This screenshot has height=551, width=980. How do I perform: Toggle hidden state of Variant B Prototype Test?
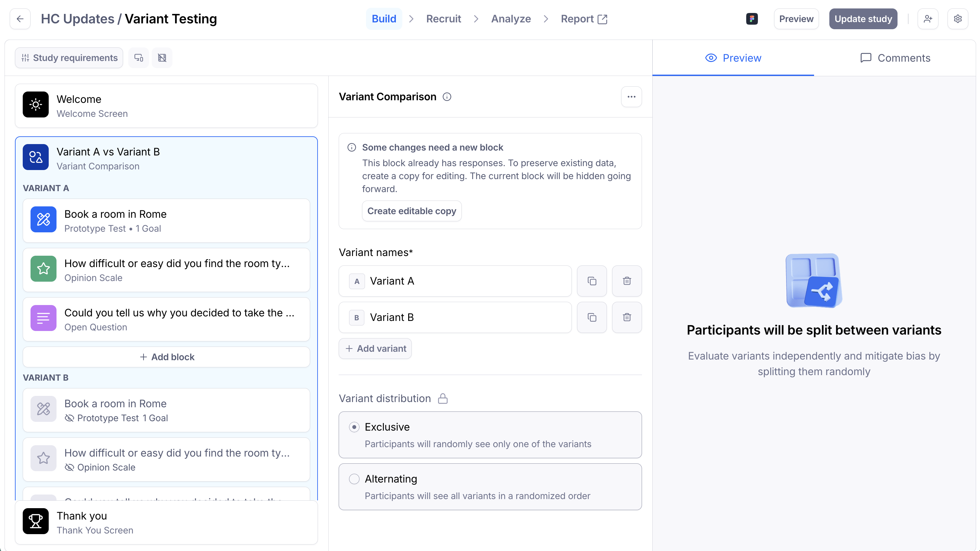point(69,418)
